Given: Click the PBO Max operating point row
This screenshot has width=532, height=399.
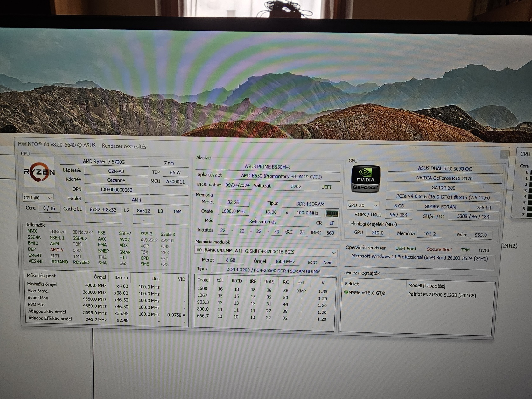Looking at the screenshot, I should 106,306.
